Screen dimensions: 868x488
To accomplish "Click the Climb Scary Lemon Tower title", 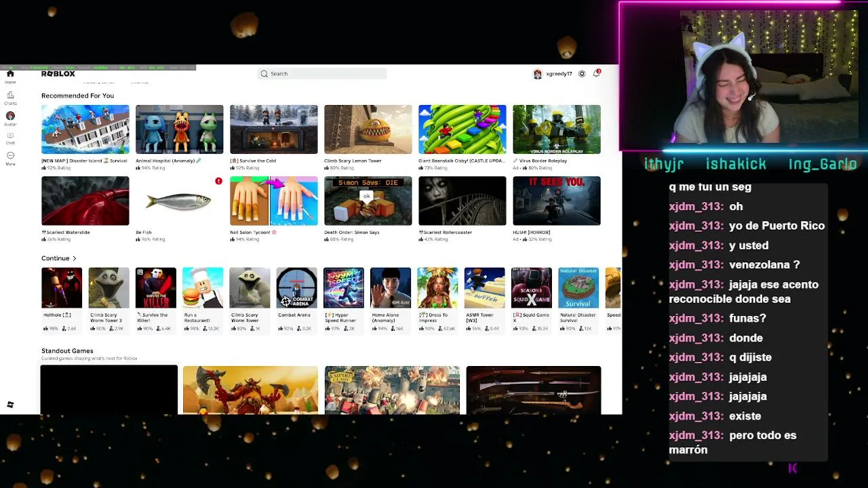I will [x=353, y=161].
